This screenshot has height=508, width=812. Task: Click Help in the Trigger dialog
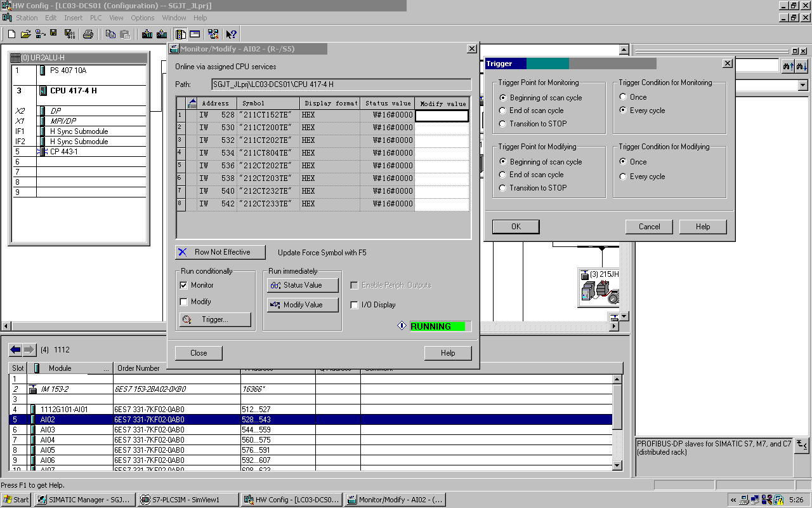click(703, 227)
